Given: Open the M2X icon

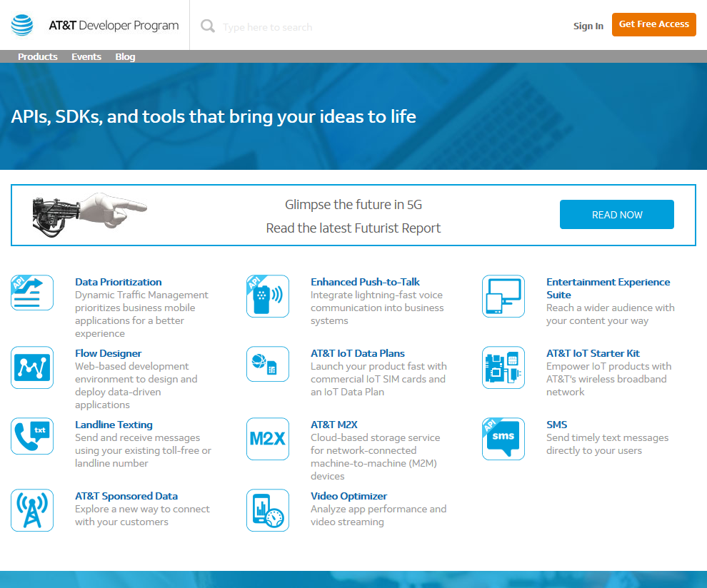Looking at the screenshot, I should tap(268, 439).
